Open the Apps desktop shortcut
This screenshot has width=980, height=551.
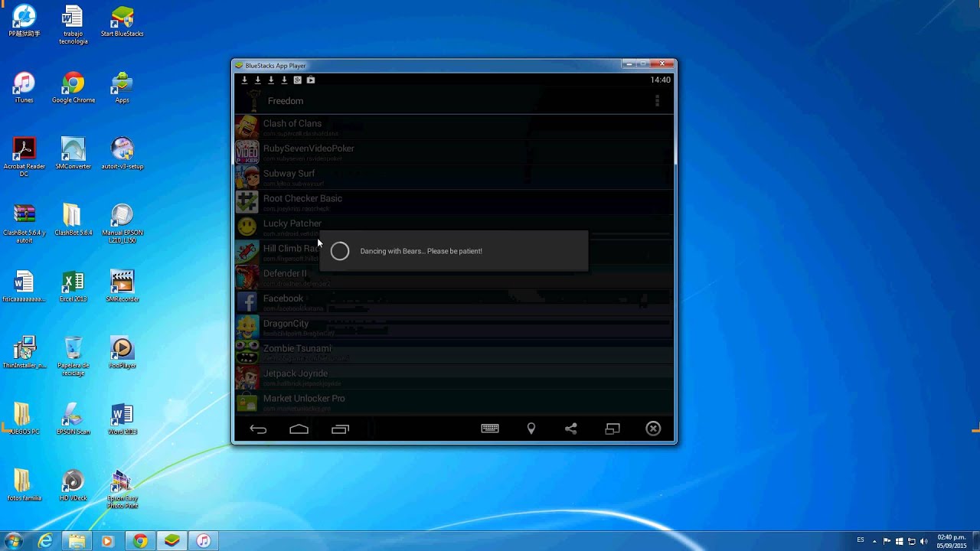[122, 88]
